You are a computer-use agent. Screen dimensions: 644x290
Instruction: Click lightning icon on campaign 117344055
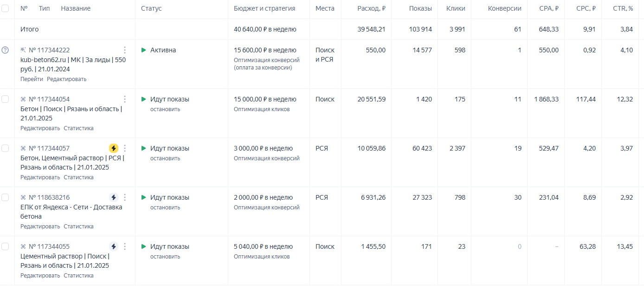pyautogui.click(x=114, y=246)
